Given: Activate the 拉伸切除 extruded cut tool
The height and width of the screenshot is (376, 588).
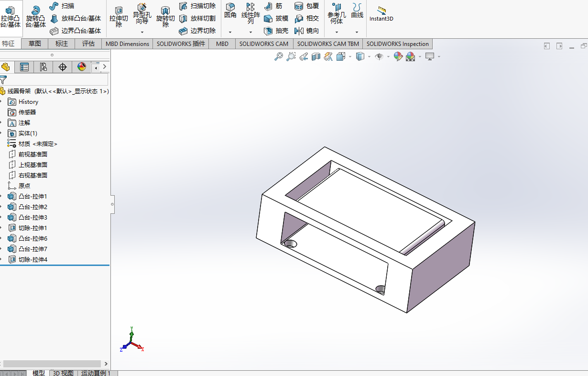Looking at the screenshot, I should (x=119, y=17).
